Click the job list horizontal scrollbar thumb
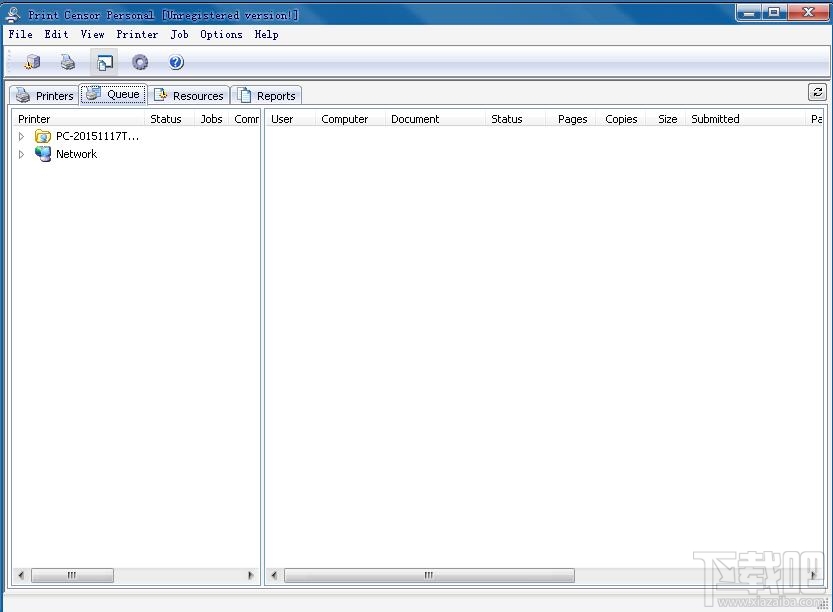 pos(429,575)
